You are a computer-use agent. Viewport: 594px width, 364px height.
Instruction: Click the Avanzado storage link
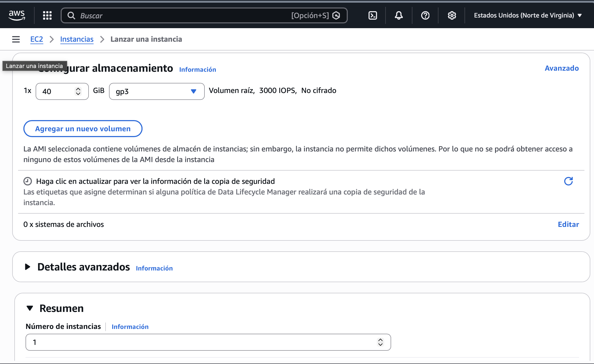pyautogui.click(x=562, y=68)
